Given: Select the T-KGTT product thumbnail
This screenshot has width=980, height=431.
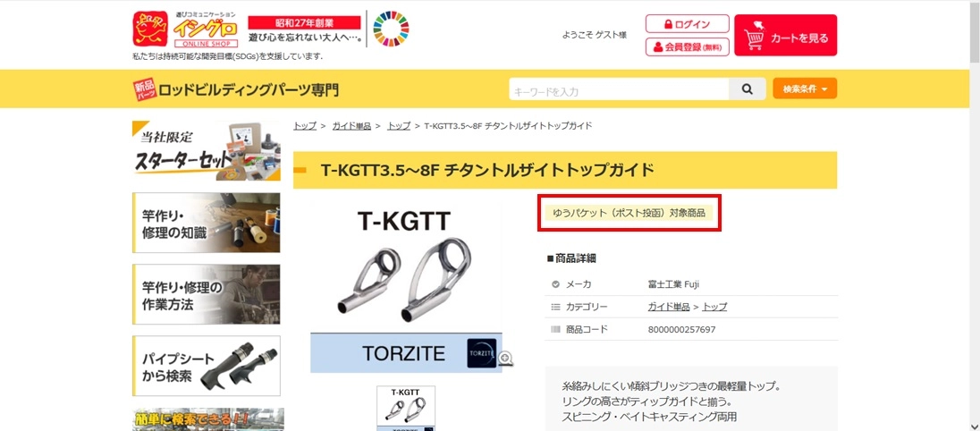Looking at the screenshot, I should 406,408.
